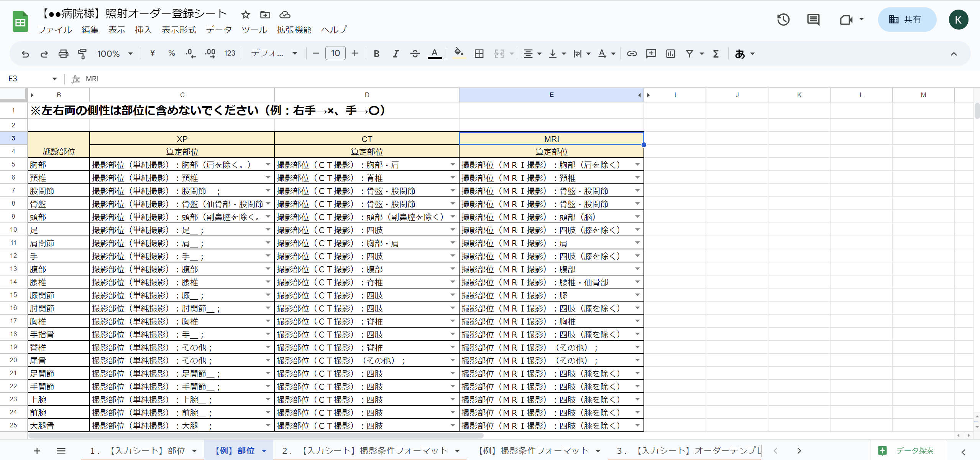The image size is (980, 460).
Task: Open the データ menu
Action: (x=218, y=30)
